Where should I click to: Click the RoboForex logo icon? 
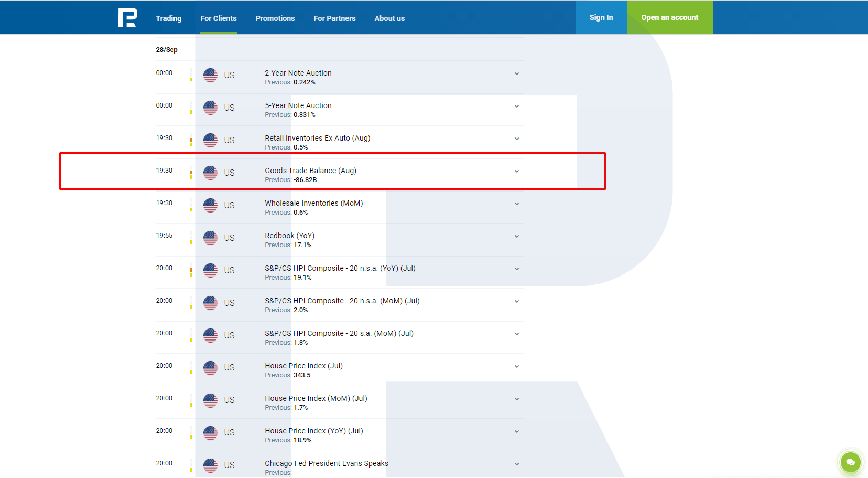[127, 17]
